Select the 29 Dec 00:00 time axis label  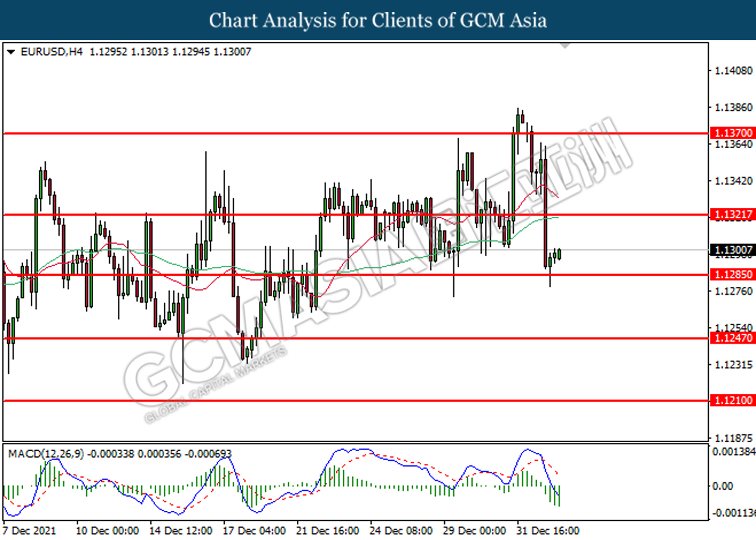pyautogui.click(x=474, y=531)
